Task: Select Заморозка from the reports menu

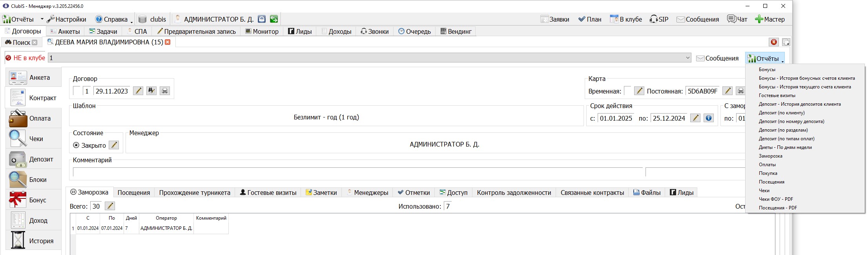Action: [x=771, y=156]
